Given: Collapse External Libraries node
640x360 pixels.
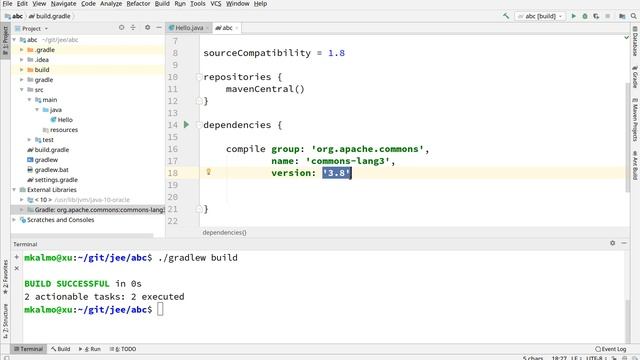Looking at the screenshot, I should click(x=14, y=190).
